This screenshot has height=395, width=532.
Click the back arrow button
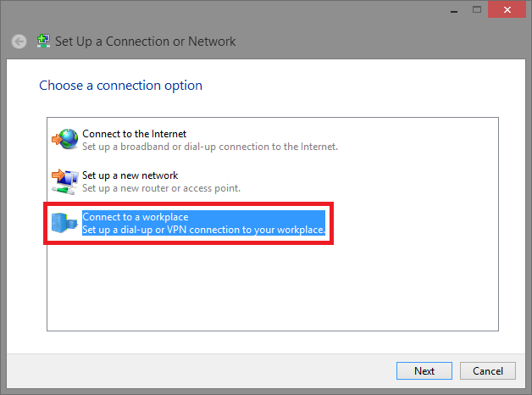tap(19, 42)
